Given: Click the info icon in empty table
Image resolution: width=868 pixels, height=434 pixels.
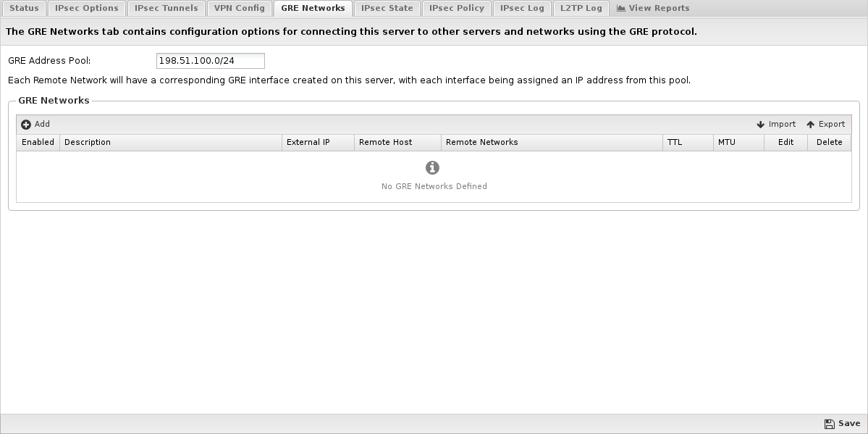Looking at the screenshot, I should [x=433, y=168].
